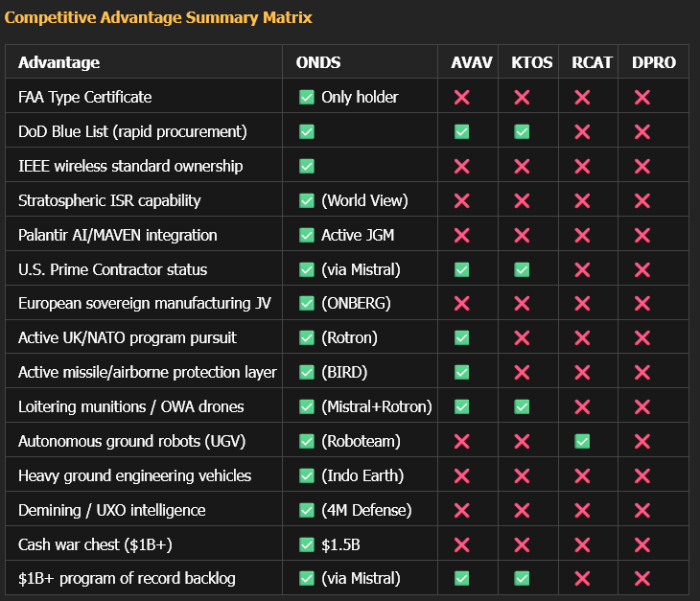Click the Demining / UXO intelligence label
This screenshot has height=601, width=700.
111,510
